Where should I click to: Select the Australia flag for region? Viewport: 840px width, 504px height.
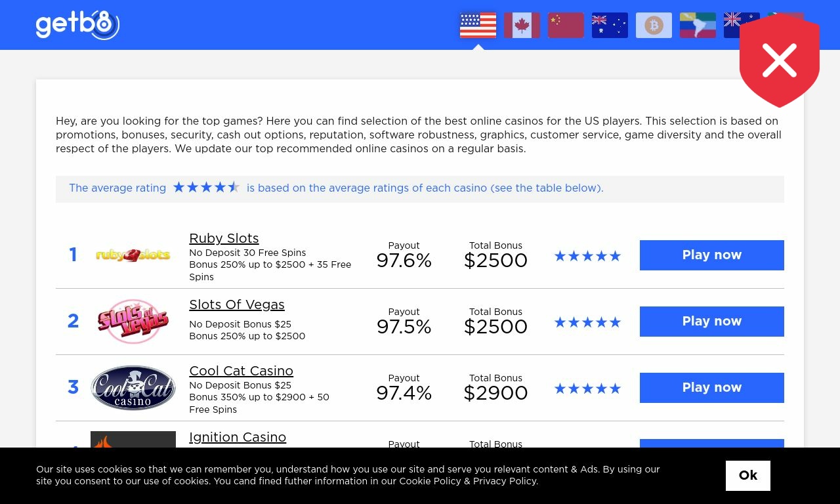[610, 25]
